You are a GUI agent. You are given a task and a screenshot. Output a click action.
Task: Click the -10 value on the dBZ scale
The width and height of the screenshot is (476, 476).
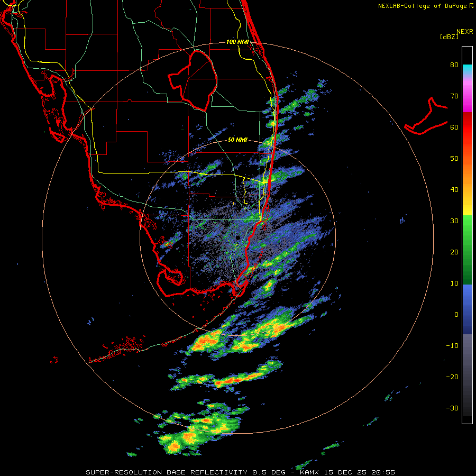(452, 346)
